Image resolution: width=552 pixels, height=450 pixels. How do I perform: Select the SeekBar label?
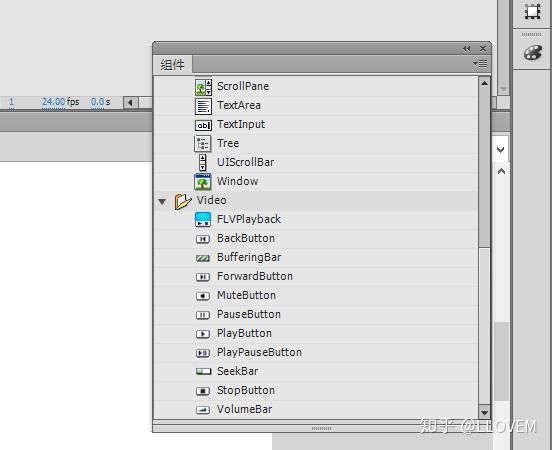(x=237, y=371)
